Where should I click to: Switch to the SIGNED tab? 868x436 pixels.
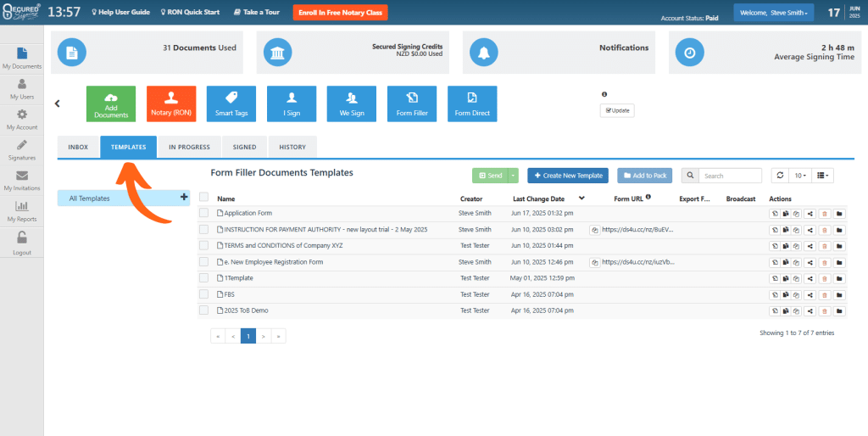[x=245, y=148]
